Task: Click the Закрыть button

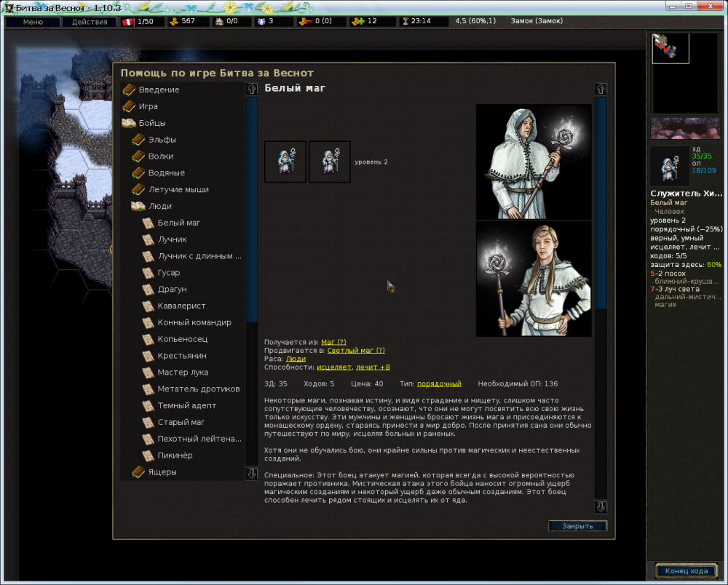Action: (577, 526)
